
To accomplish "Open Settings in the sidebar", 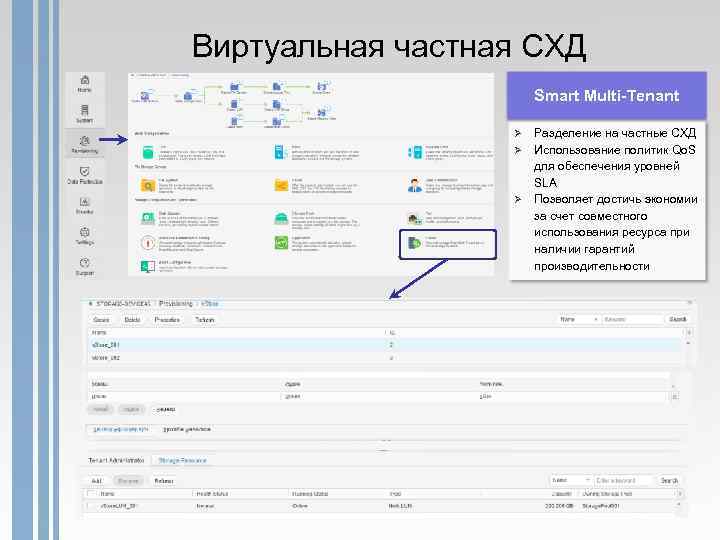I will (84, 236).
